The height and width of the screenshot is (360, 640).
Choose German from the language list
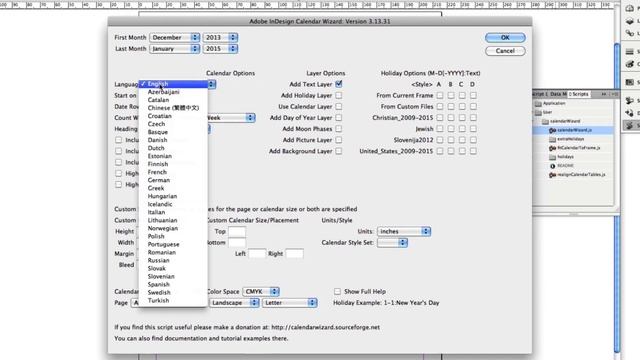coord(159,180)
